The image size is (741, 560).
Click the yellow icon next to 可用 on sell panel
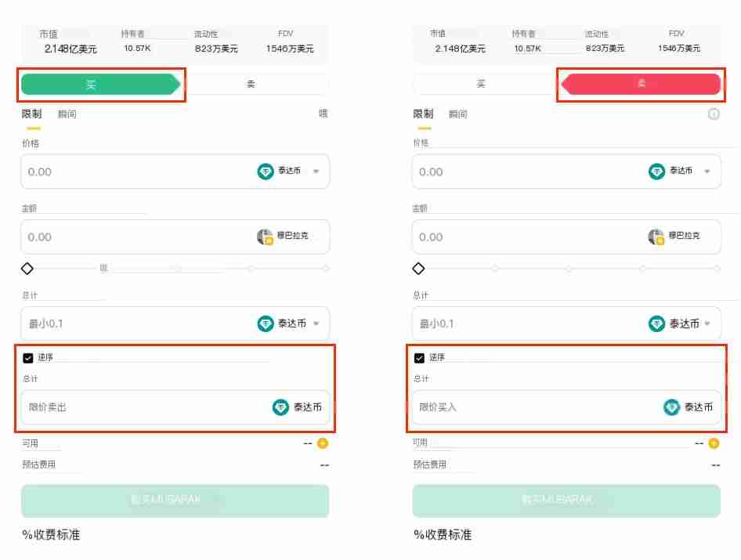tap(713, 443)
